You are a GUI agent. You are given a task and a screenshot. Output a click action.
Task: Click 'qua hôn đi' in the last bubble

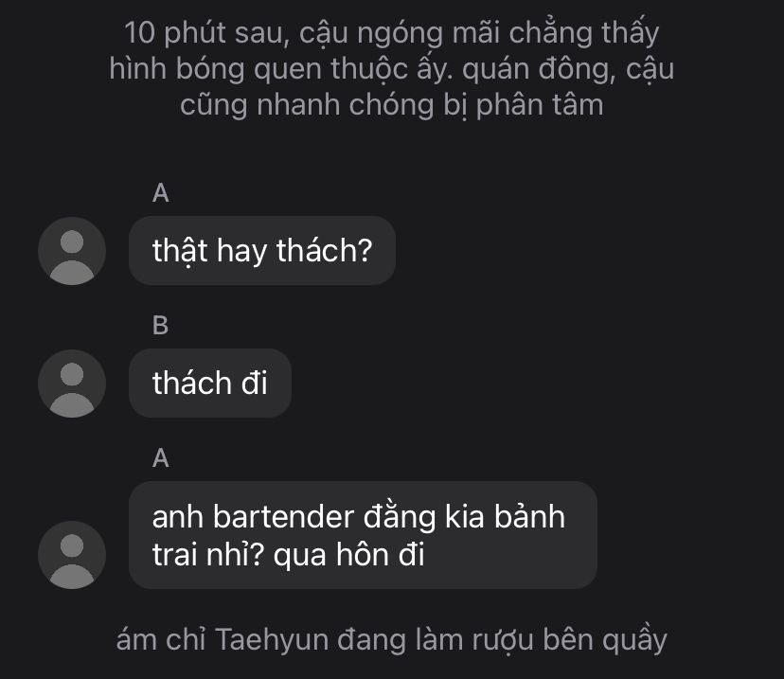(x=349, y=555)
